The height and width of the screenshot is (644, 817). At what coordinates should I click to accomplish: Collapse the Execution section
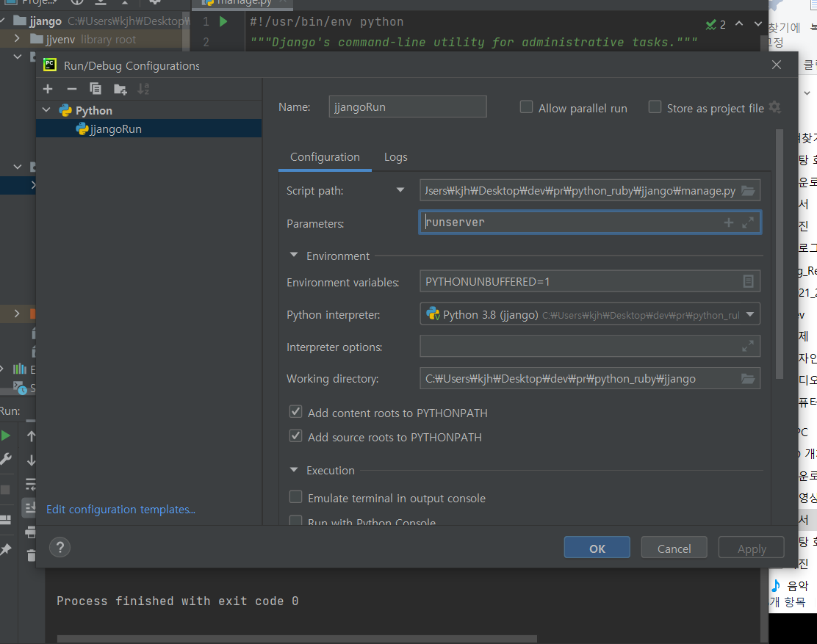[294, 469]
